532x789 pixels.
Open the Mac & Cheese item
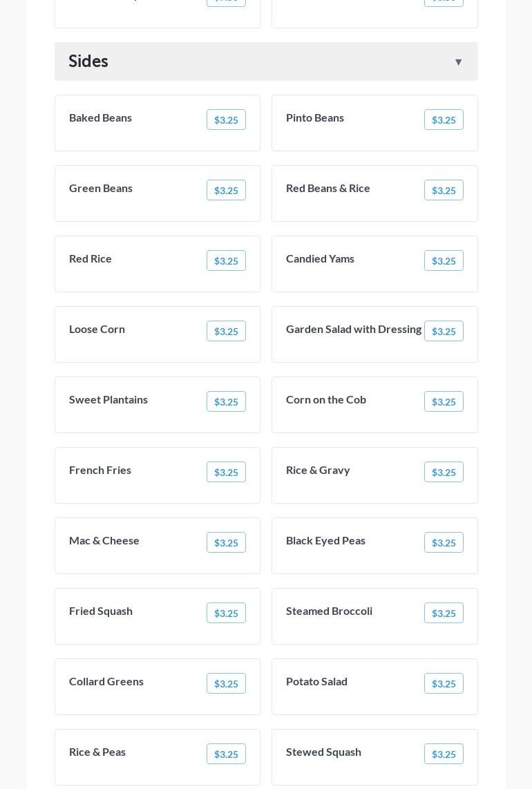tap(104, 541)
